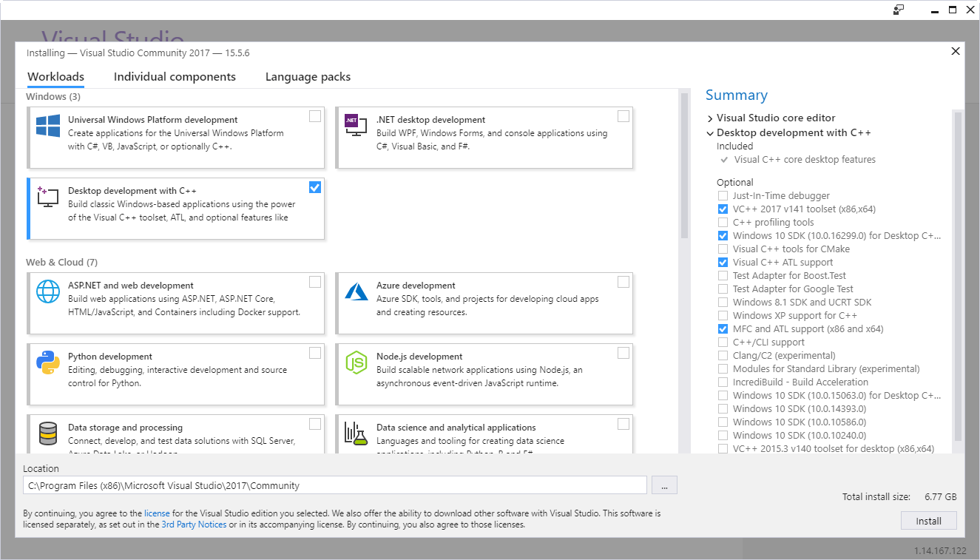Click the install Location path field
Screen dimensions: 980x560
point(335,485)
